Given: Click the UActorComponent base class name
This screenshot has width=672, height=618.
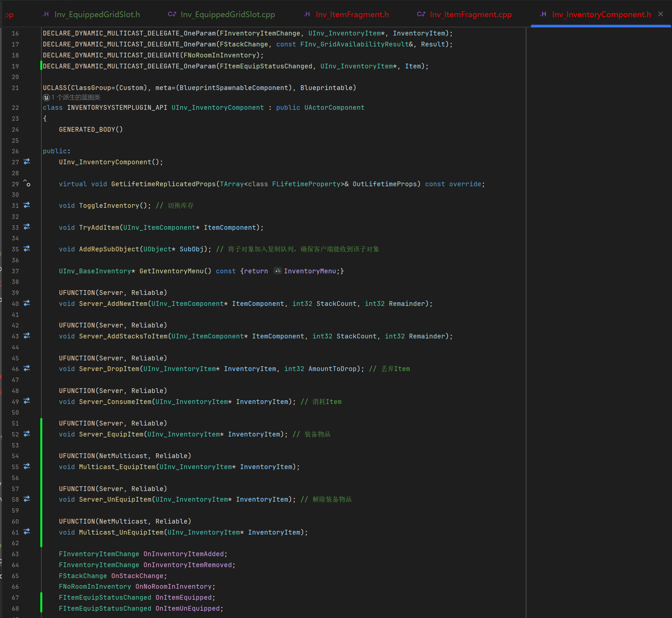Looking at the screenshot, I should [334, 108].
